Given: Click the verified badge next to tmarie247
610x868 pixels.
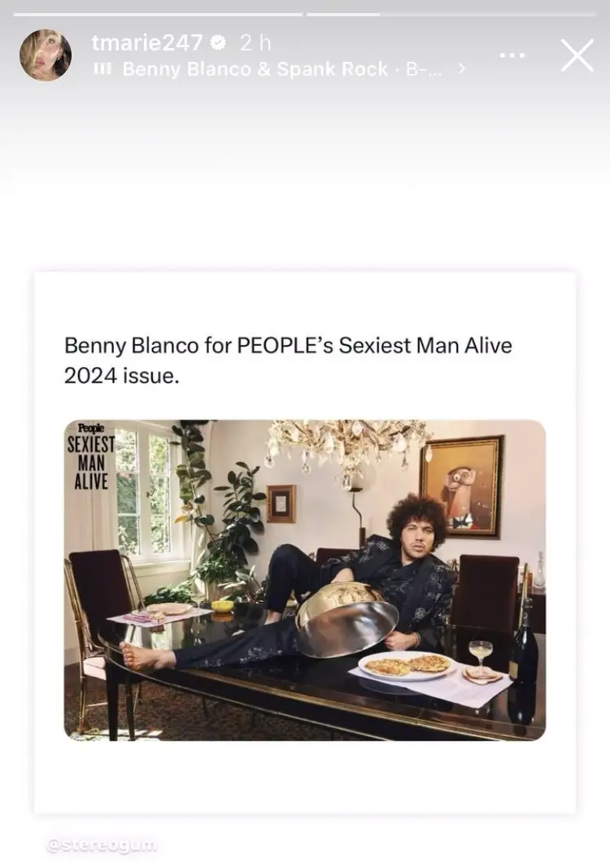Looking at the screenshot, I should coord(220,42).
